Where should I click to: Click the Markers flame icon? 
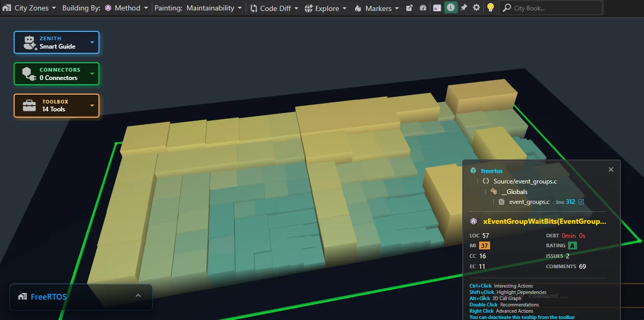[358, 8]
